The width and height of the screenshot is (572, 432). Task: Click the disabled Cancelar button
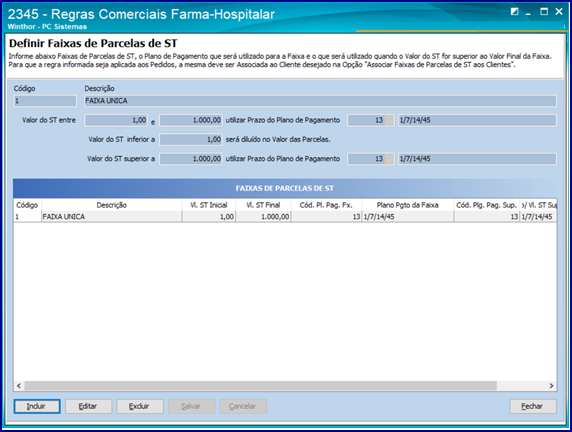[243, 406]
